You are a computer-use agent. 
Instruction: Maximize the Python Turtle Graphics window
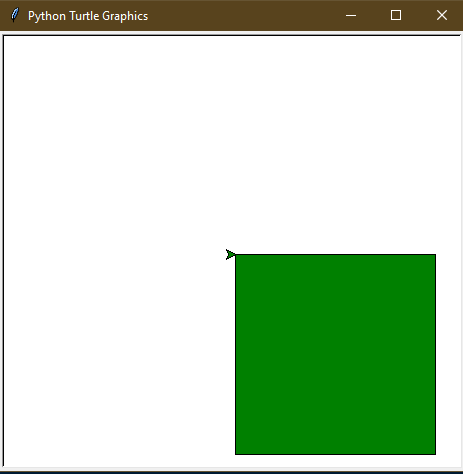click(396, 15)
